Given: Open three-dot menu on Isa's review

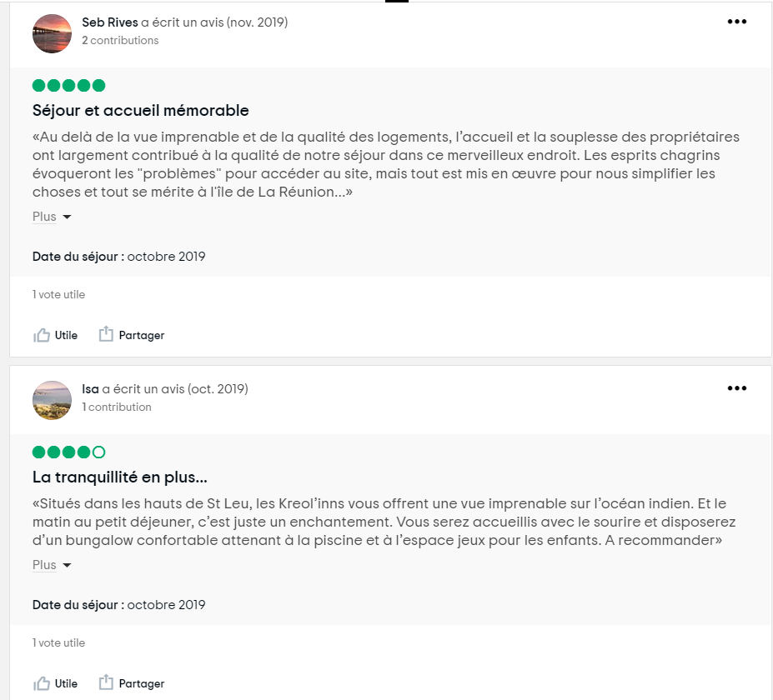Looking at the screenshot, I should pyautogui.click(x=736, y=388).
